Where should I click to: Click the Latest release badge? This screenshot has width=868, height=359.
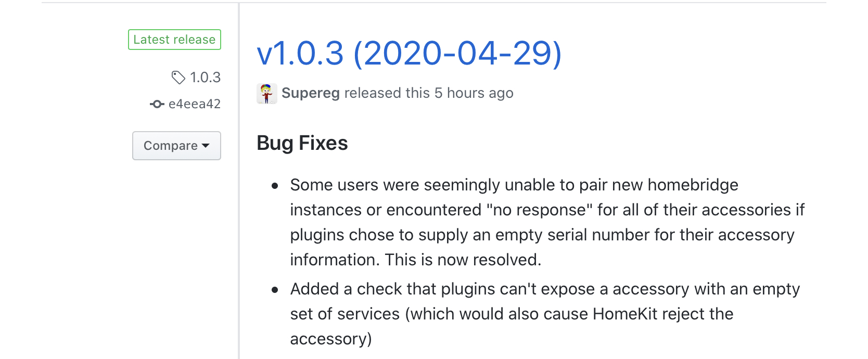(174, 40)
